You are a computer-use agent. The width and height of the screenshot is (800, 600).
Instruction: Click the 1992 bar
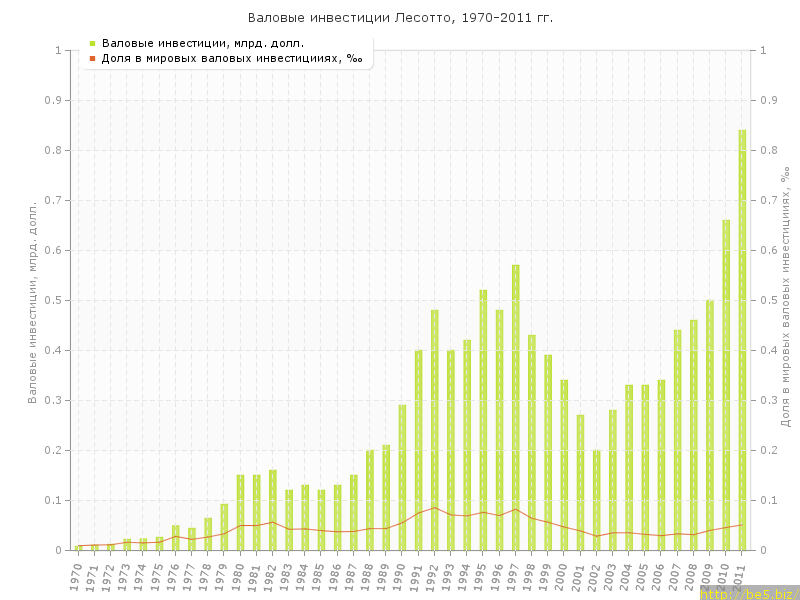[x=435, y=430]
